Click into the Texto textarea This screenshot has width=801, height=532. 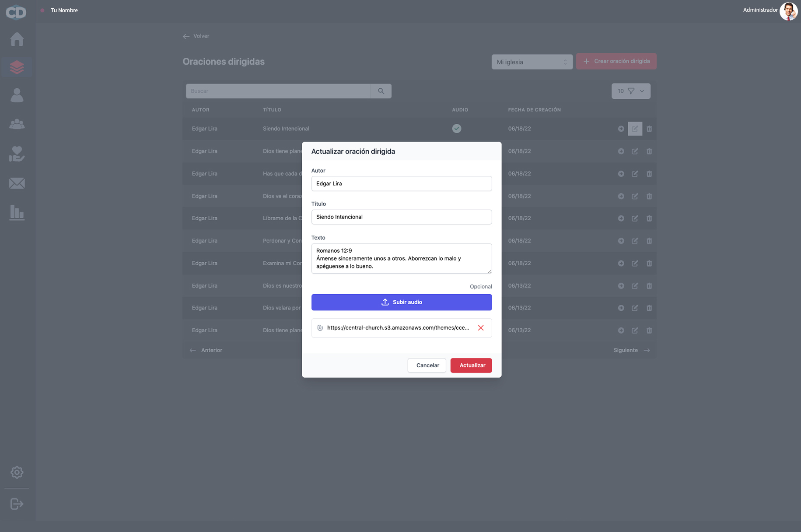(x=402, y=259)
